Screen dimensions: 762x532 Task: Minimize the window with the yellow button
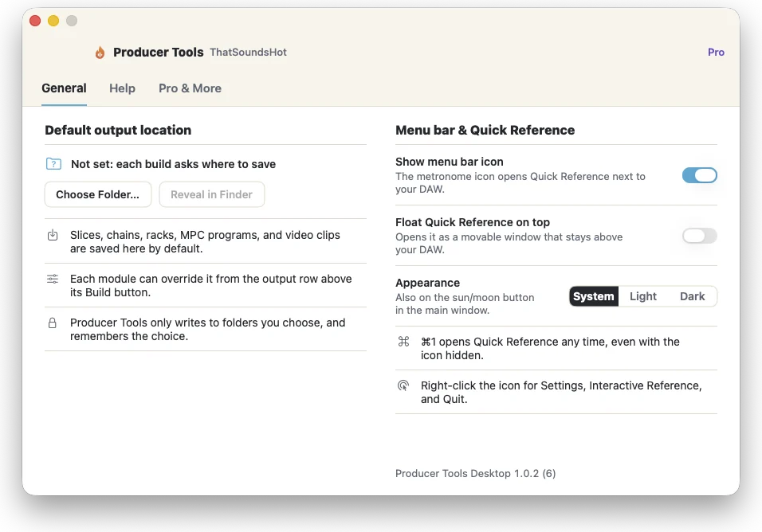point(53,21)
